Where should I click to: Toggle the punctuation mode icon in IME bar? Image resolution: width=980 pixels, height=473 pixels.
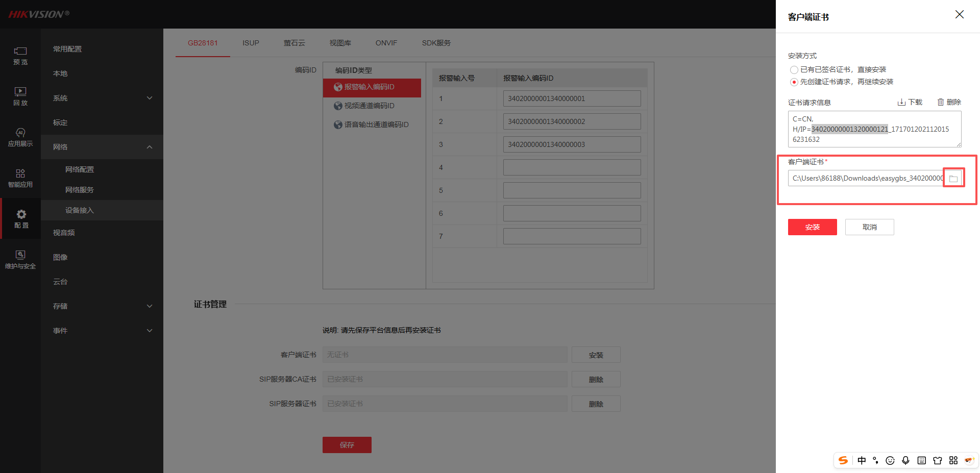[875, 460]
